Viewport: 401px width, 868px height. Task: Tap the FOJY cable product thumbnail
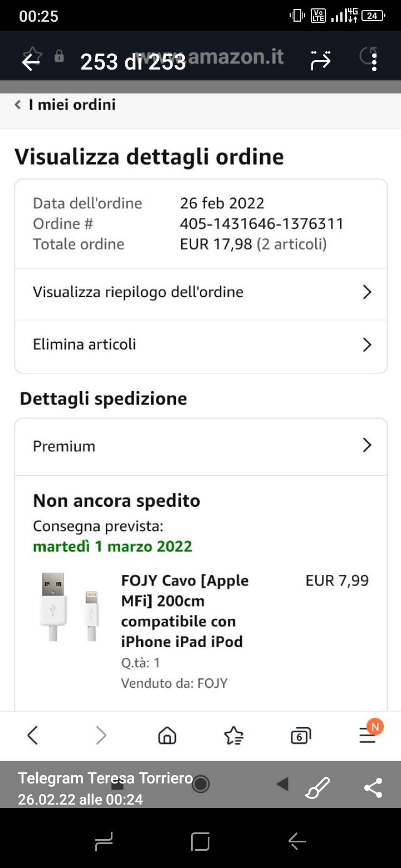click(70, 607)
